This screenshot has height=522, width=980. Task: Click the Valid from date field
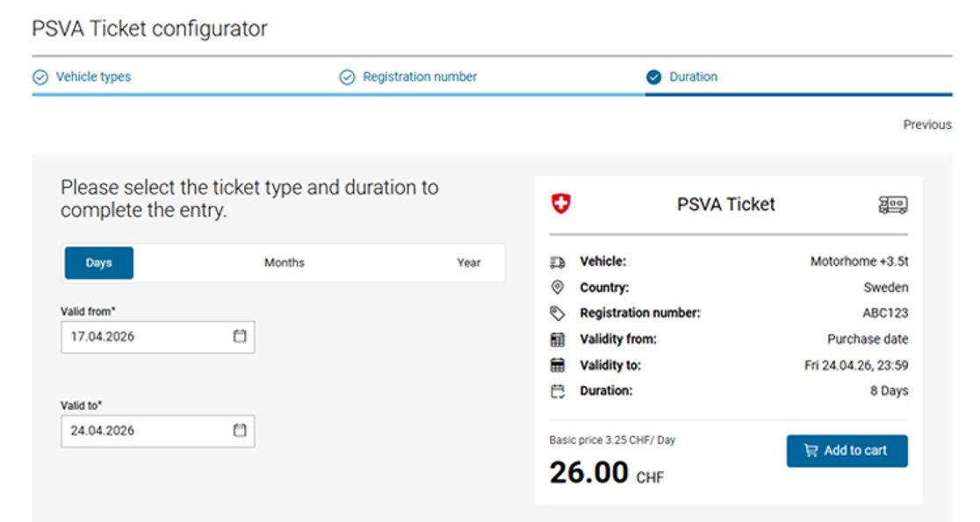(145, 337)
